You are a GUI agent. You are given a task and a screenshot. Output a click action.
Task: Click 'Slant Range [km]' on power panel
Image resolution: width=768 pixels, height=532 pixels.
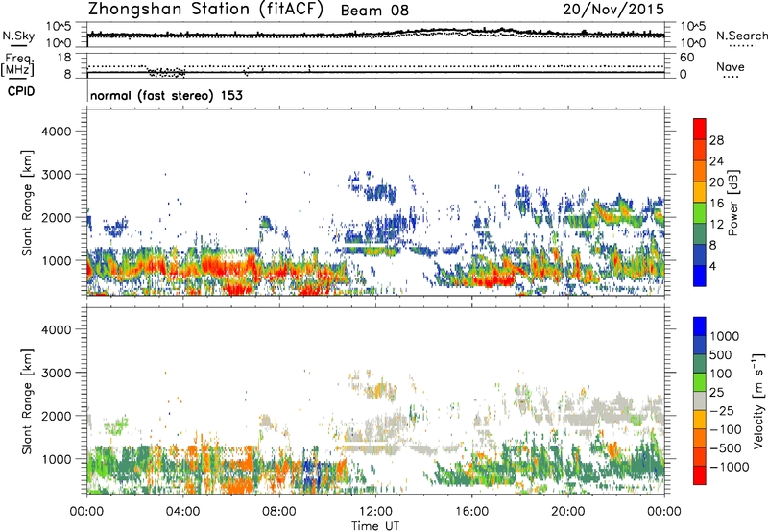[27, 203]
